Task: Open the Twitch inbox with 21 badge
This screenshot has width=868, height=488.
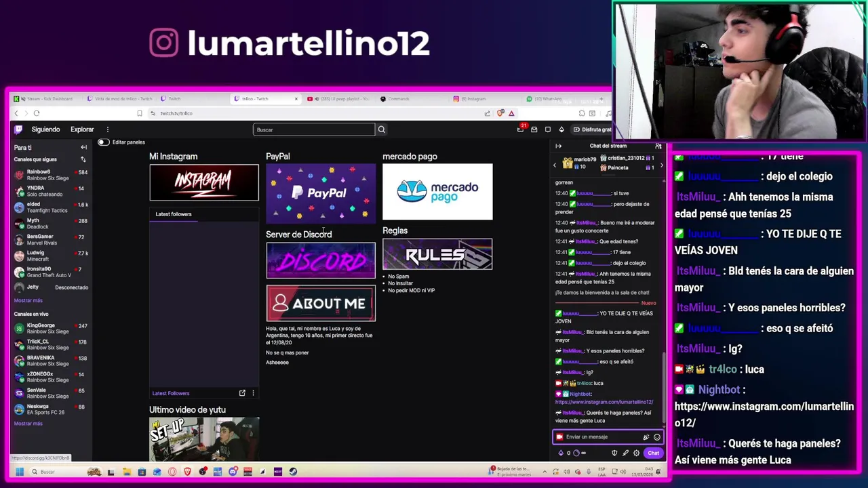Action: (521, 129)
